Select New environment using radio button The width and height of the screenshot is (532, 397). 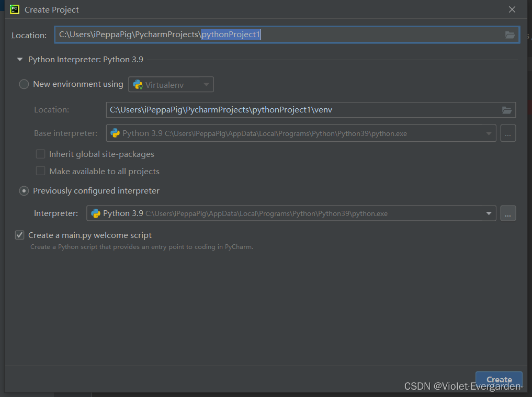pos(24,84)
